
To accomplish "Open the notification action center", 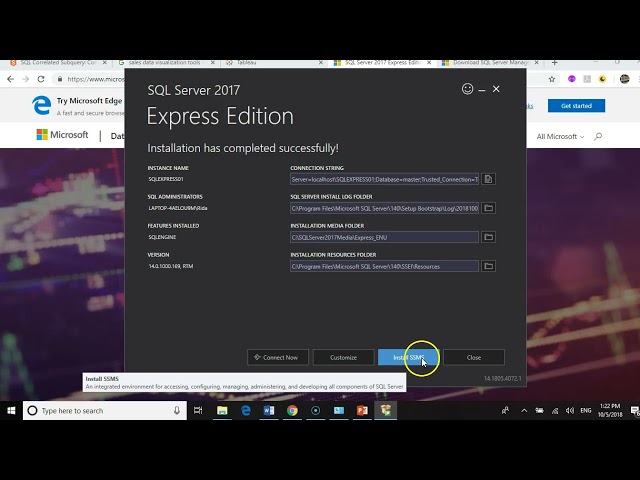I will [635, 411].
